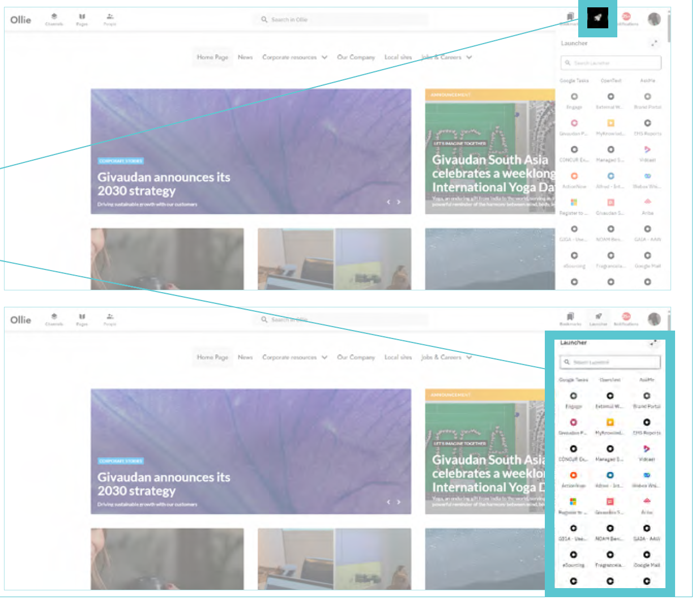The height and width of the screenshot is (600, 700).
Task: Click the Ollie logo in the lower screenshot
Action: [21, 320]
